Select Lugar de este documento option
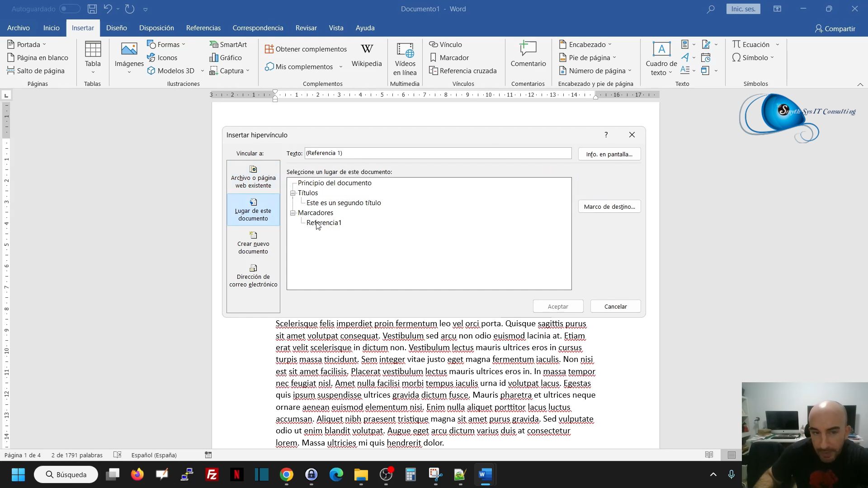The image size is (868, 488). pyautogui.click(x=253, y=210)
